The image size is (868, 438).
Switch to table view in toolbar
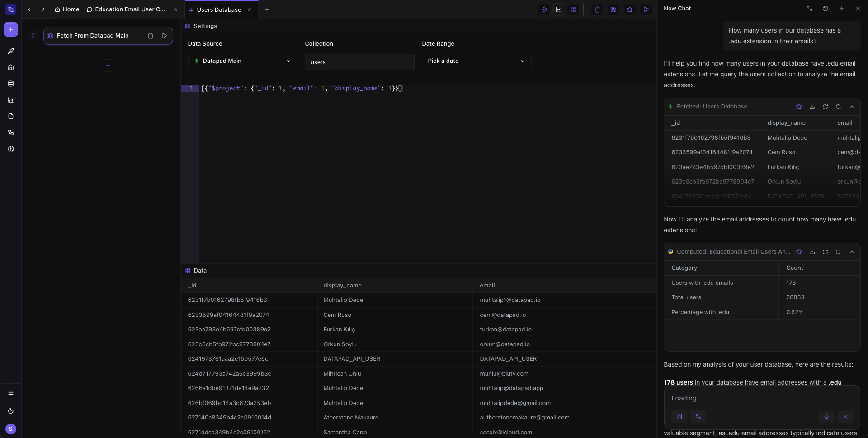573,9
